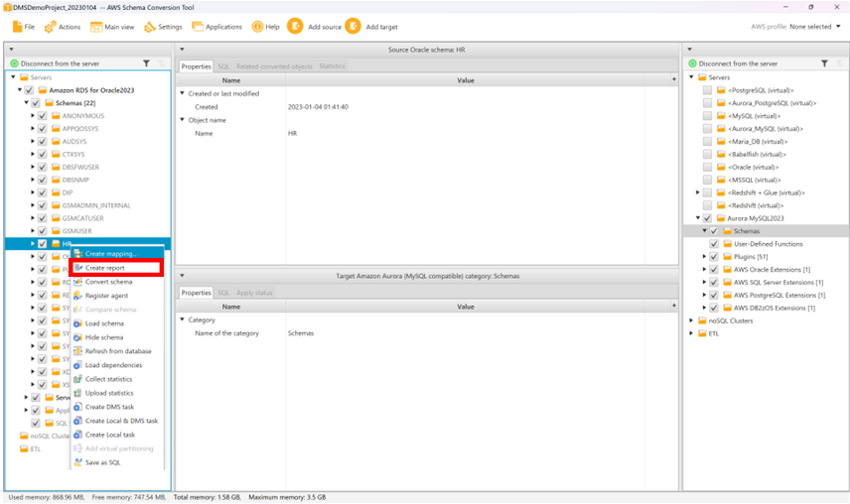Toggle Amazon RDS for Oracle2023 checkbox
This screenshot has width=850, height=504.
pos(29,90)
